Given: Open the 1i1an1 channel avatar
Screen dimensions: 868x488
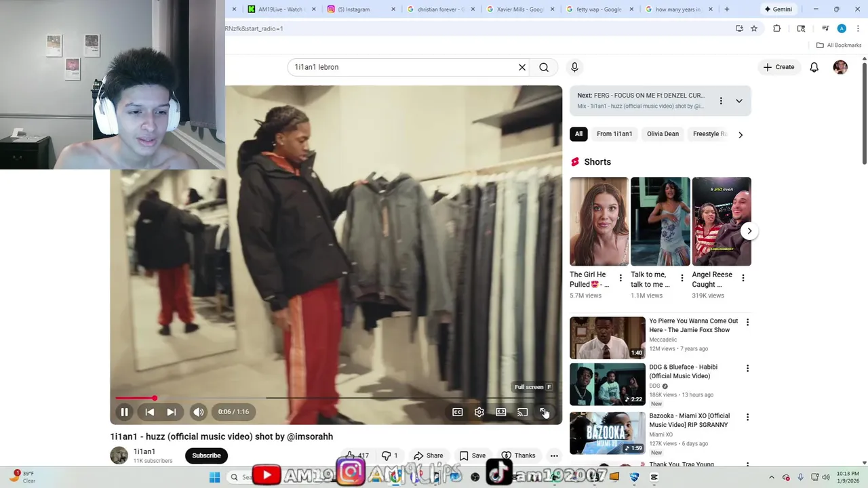Looking at the screenshot, I should [x=119, y=455].
